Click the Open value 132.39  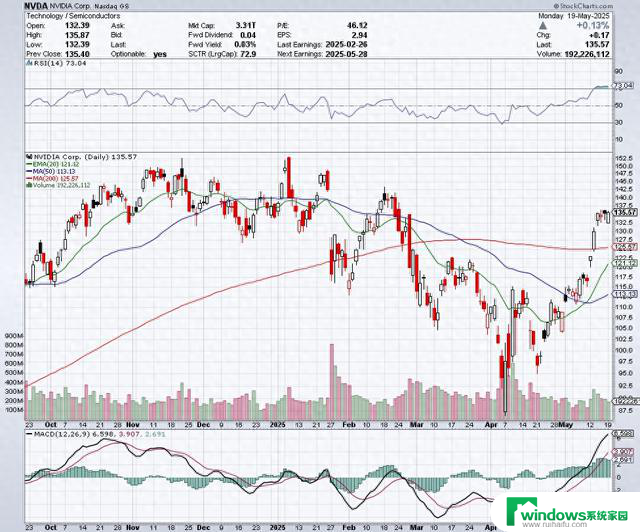[x=77, y=25]
